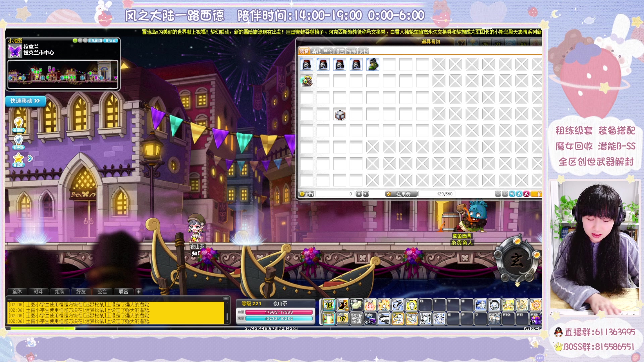The width and height of the screenshot is (644, 362).
Task: Click the red HP bar 17563
Action: tap(279, 312)
